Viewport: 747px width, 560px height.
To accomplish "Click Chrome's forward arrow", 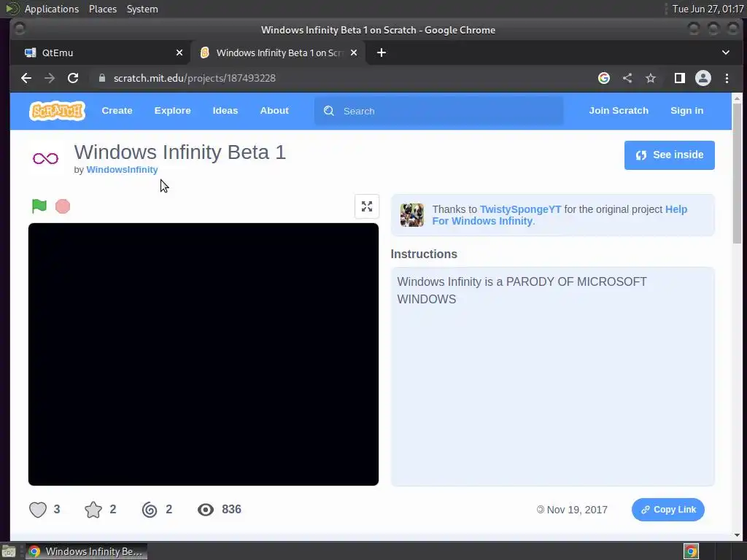I will [x=50, y=78].
